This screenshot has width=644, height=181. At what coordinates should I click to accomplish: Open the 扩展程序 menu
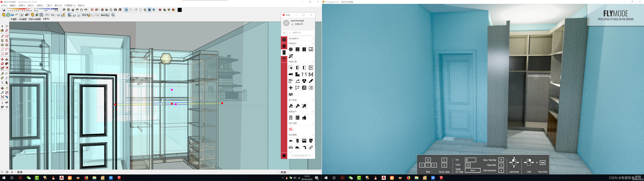point(70,5)
